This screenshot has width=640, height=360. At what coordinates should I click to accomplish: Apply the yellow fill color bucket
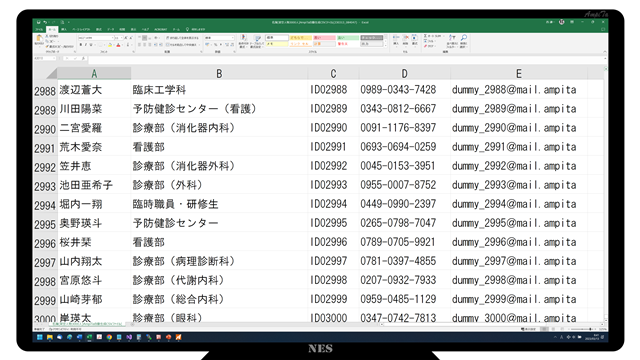(x=110, y=44)
